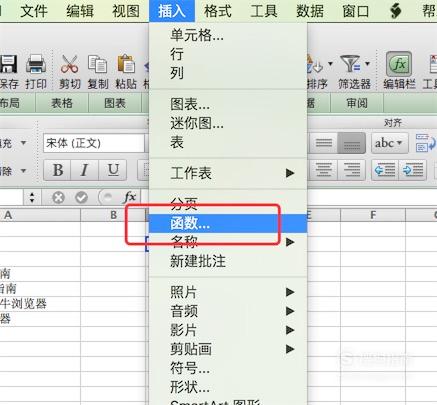Toggle Bold formatting button
Image resolution: width=437 pixels, height=405 pixels.
click(58, 170)
